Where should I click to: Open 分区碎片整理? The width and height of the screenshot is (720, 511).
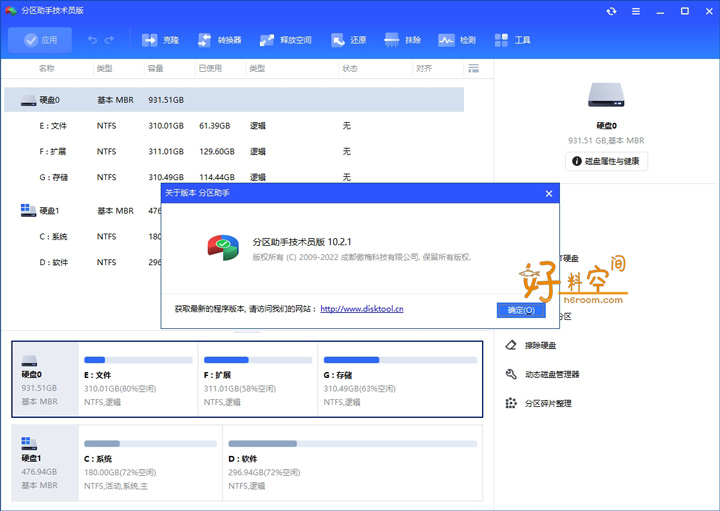tap(548, 403)
